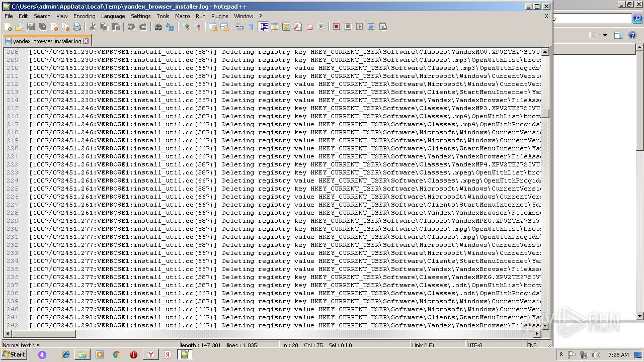This screenshot has width=644, height=362.
Task: Open the Search menu
Action: (x=42, y=16)
